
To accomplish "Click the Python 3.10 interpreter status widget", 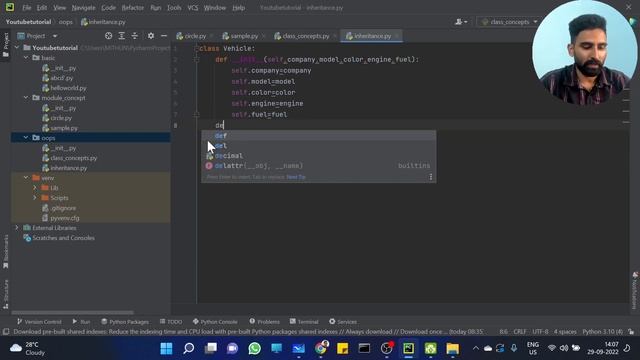I will [x=602, y=331].
